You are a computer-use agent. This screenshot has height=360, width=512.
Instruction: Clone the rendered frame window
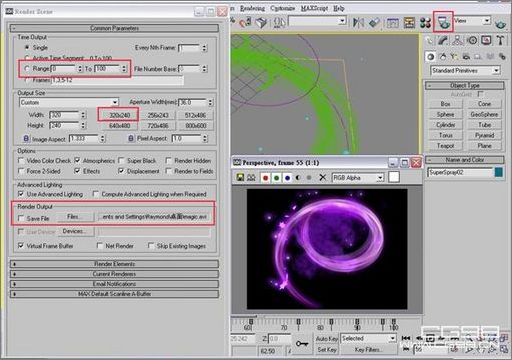click(251, 177)
